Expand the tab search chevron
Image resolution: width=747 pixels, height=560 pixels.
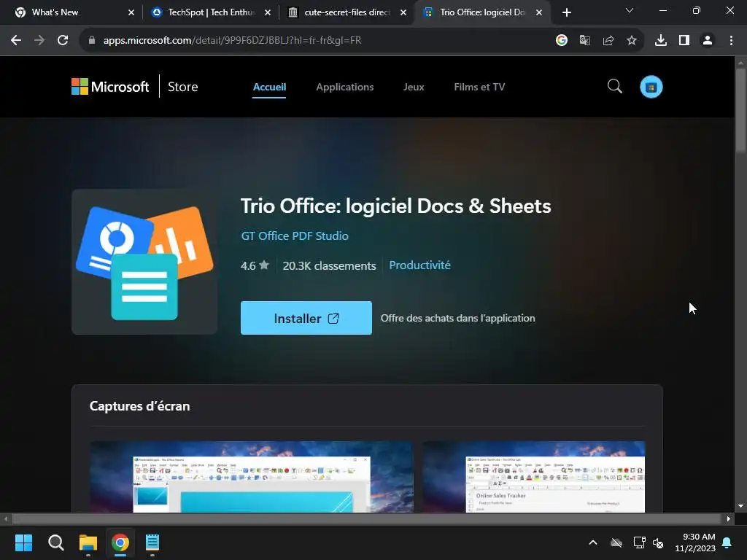(x=630, y=10)
